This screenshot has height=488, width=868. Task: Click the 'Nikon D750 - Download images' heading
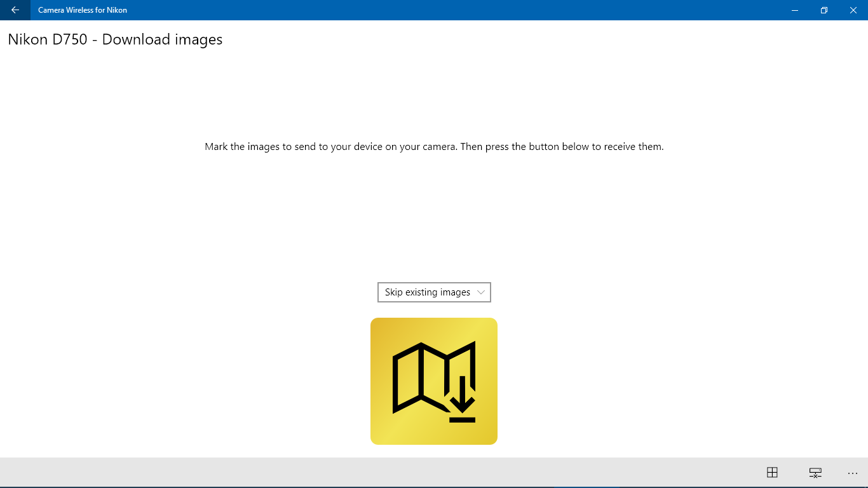tap(115, 39)
